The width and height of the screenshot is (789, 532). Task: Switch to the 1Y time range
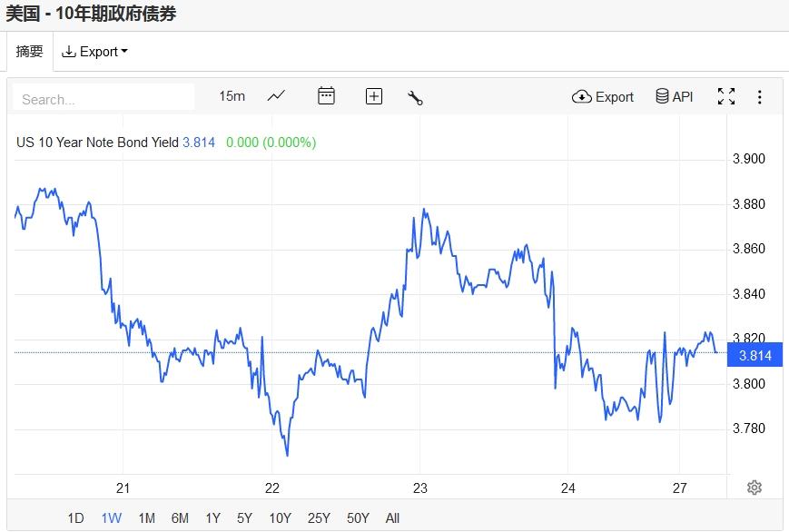pyautogui.click(x=212, y=518)
